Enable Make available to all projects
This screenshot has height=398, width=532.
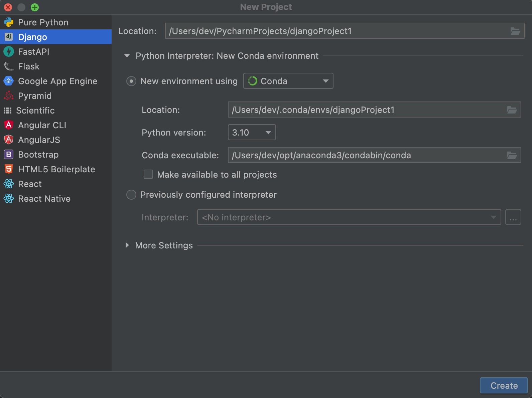click(148, 174)
